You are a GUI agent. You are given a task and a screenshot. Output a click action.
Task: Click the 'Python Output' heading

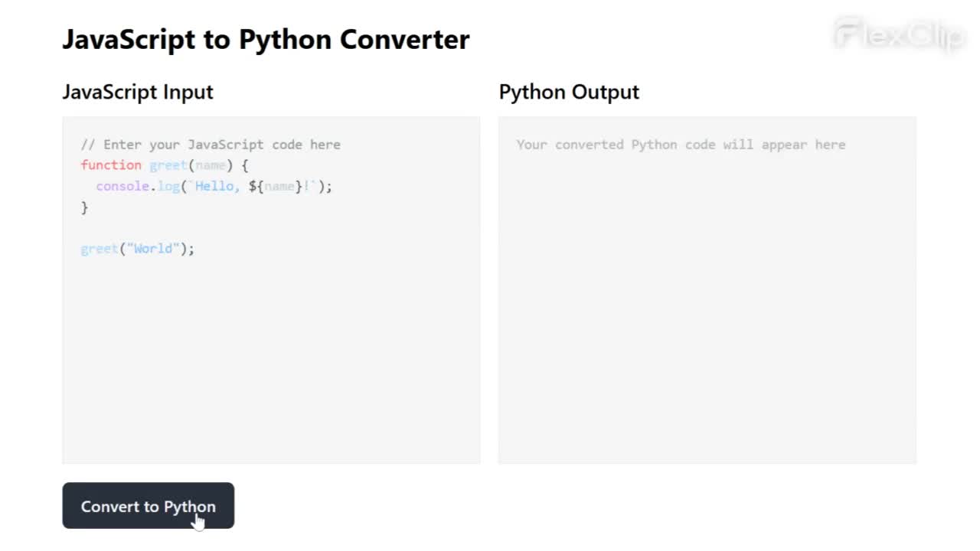pyautogui.click(x=569, y=92)
